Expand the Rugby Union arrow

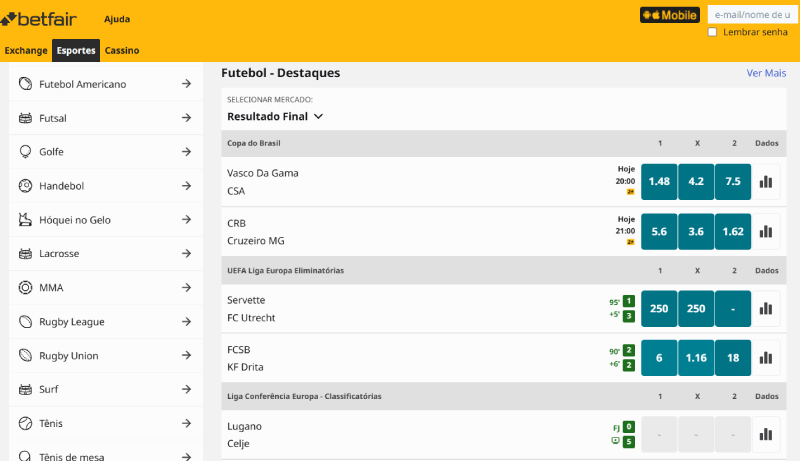(186, 355)
